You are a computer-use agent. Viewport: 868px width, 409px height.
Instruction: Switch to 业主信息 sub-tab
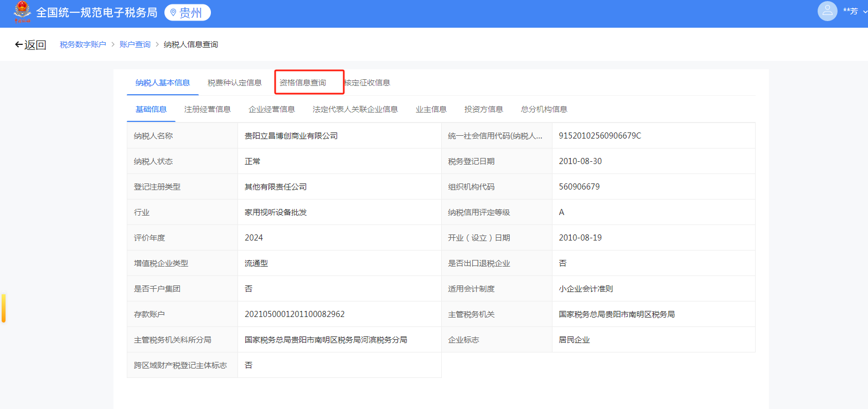click(431, 109)
